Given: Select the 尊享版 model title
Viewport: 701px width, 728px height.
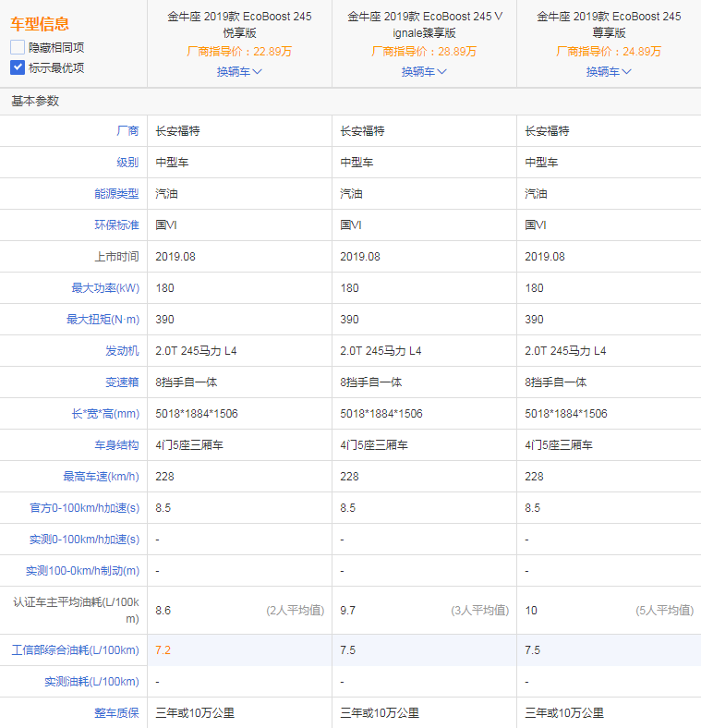Looking at the screenshot, I should click(609, 25).
